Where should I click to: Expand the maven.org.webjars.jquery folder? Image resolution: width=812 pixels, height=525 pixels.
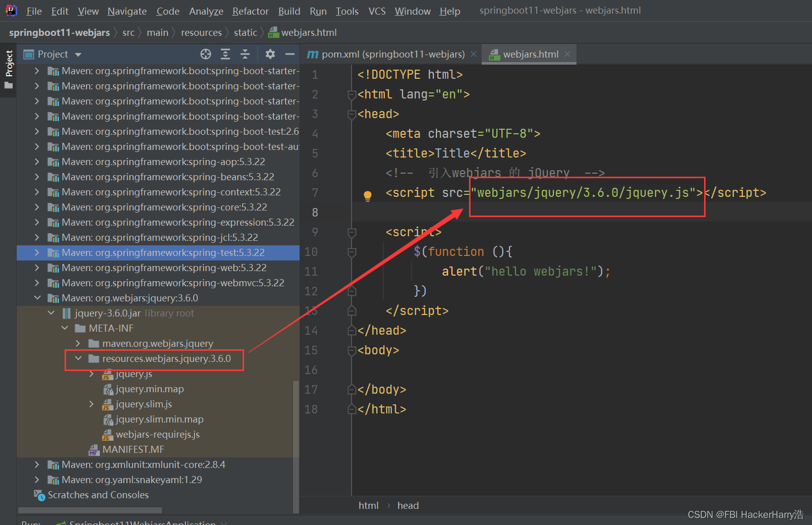(78, 344)
